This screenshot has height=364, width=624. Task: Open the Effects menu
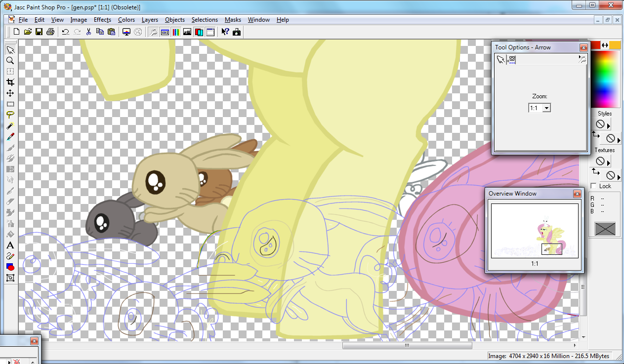pos(102,20)
